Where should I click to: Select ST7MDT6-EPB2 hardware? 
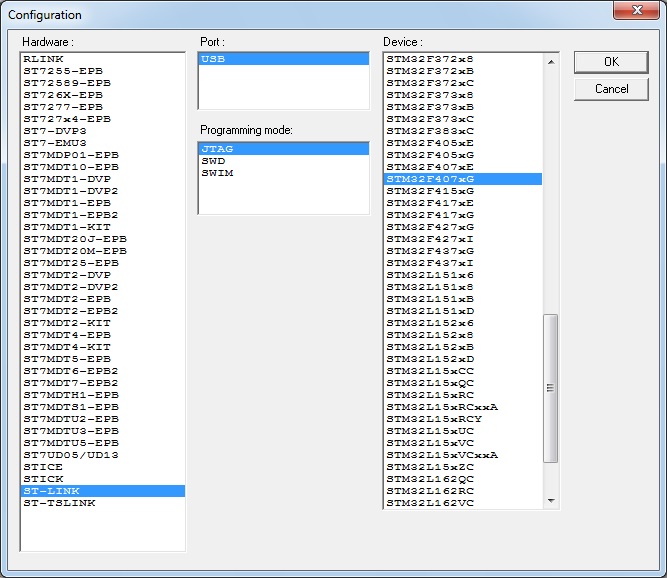pos(103,371)
